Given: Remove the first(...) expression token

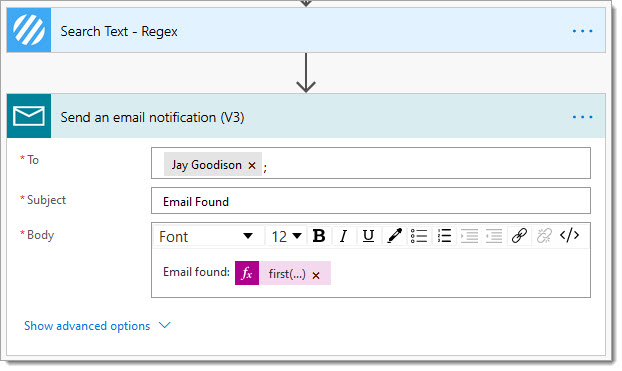Looking at the screenshot, I should 316,275.
